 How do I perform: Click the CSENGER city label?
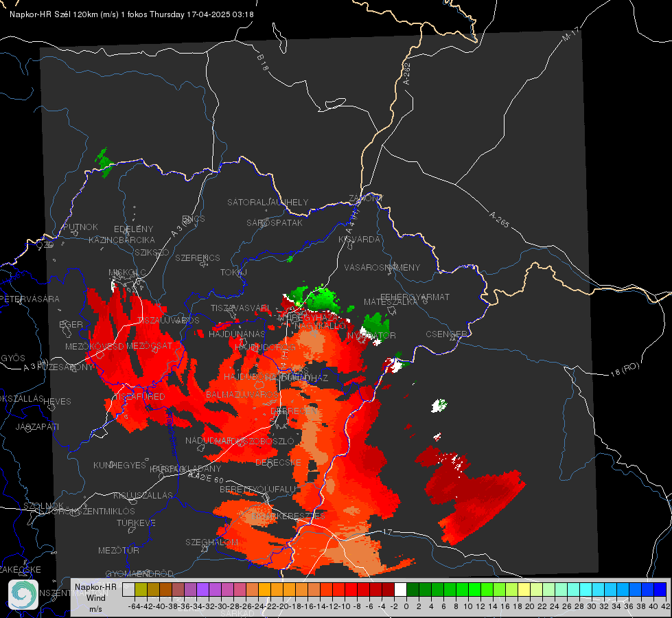tap(446, 334)
